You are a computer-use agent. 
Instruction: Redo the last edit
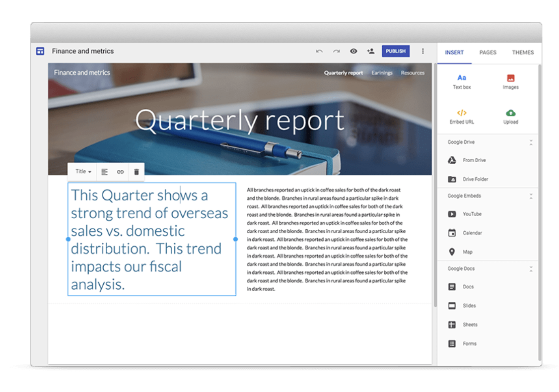point(336,51)
